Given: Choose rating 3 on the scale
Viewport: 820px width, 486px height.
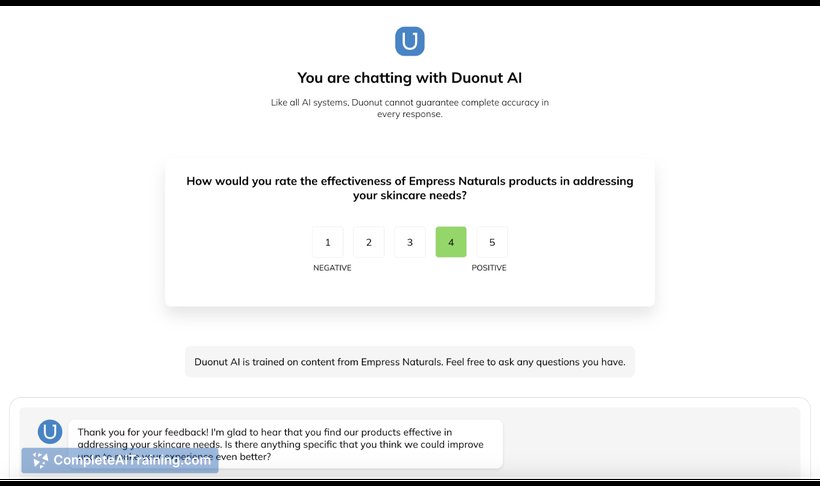Looking at the screenshot, I should [x=410, y=242].
